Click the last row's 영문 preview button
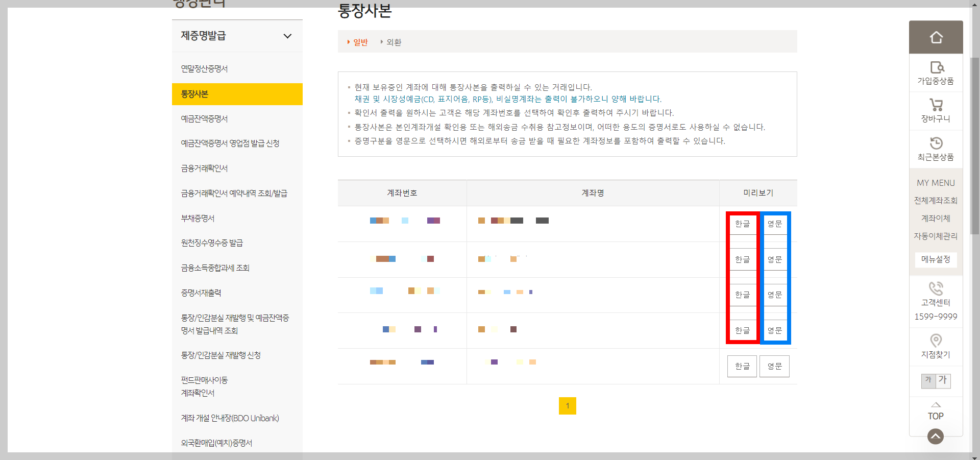 [774, 366]
